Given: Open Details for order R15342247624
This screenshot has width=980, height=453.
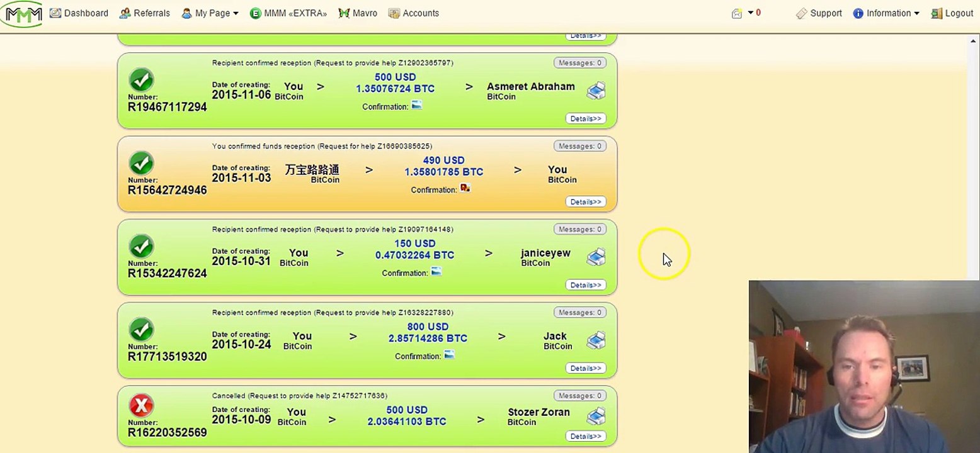Looking at the screenshot, I should pyautogui.click(x=586, y=285).
